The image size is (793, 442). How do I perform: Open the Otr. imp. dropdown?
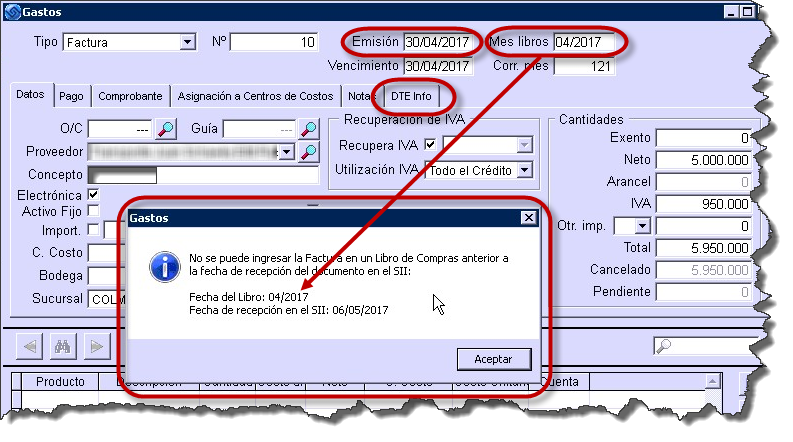coord(642,226)
